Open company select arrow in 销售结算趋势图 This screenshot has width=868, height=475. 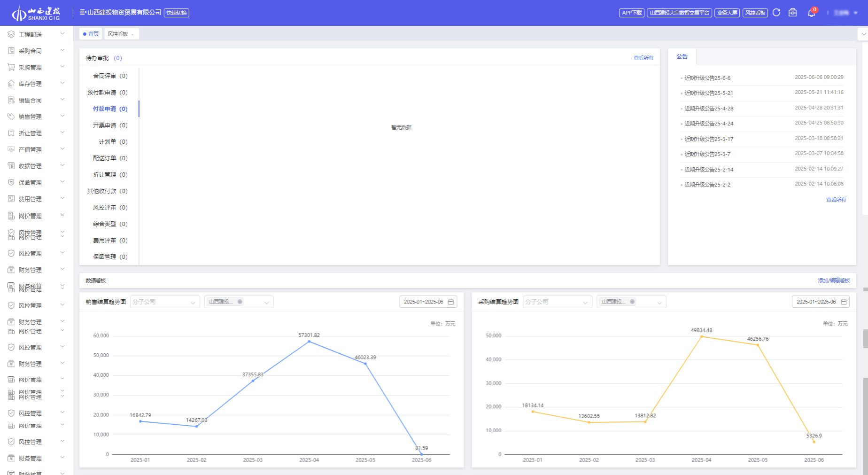(266, 303)
